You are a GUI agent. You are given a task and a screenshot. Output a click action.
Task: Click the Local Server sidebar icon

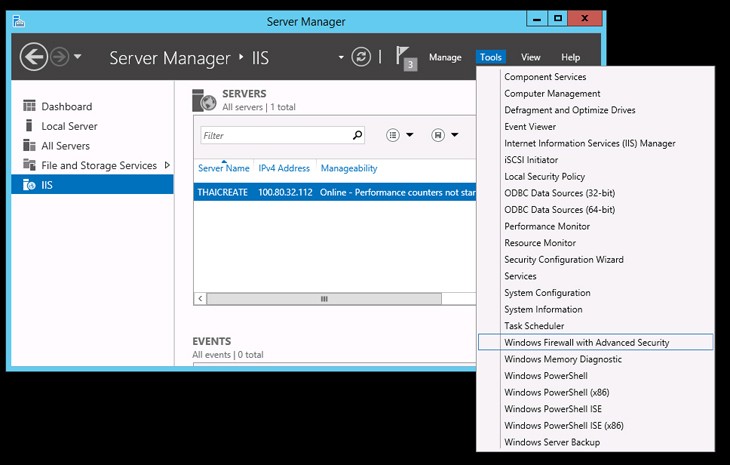point(29,126)
